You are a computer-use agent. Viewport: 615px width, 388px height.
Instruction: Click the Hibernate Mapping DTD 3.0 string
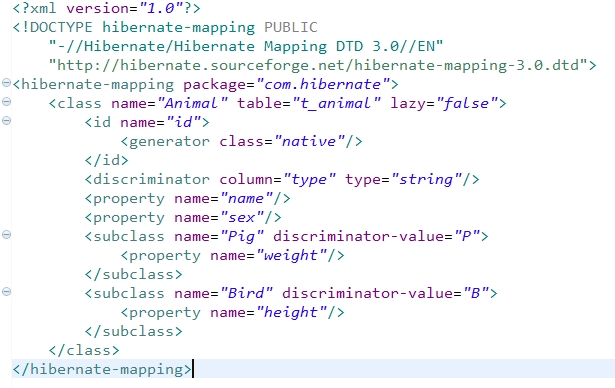tap(246, 46)
